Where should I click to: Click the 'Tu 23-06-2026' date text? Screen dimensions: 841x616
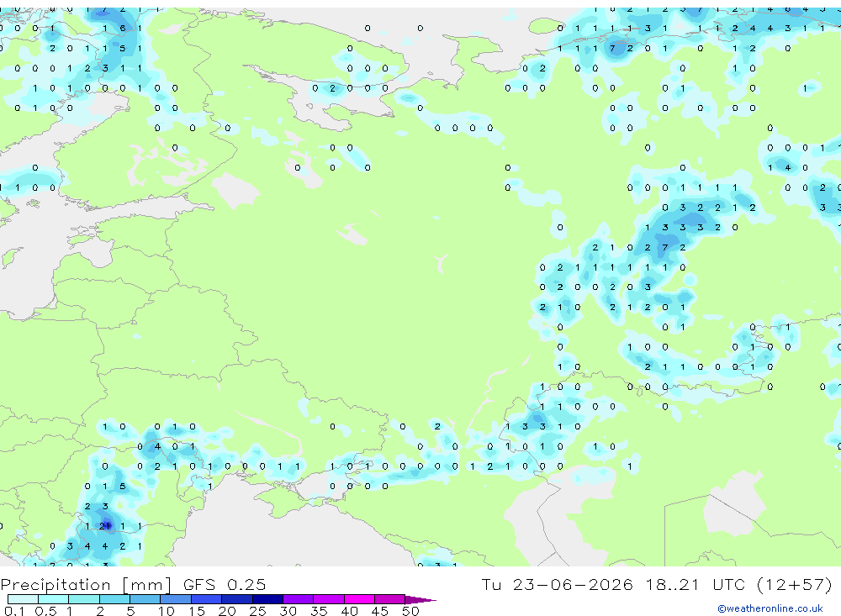point(557,584)
